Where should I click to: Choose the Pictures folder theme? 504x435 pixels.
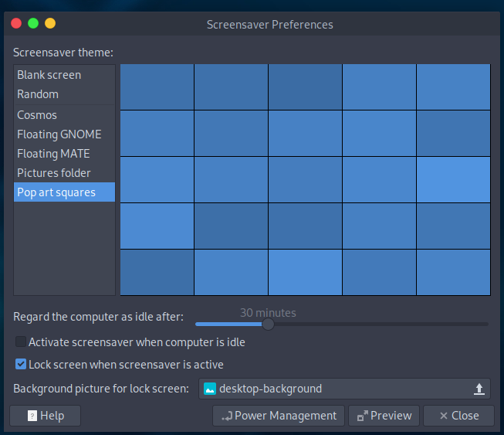coord(54,173)
